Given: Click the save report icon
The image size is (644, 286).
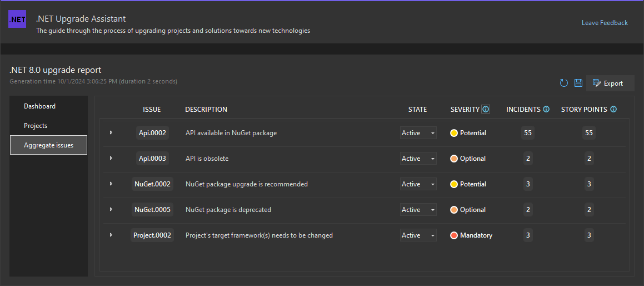Looking at the screenshot, I should pyautogui.click(x=578, y=83).
